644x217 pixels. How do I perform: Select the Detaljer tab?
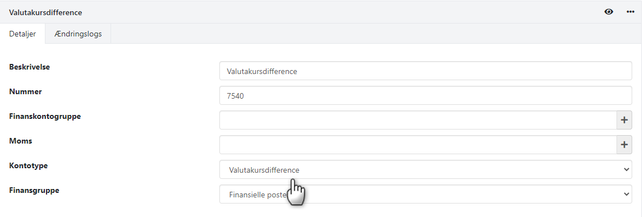22,34
